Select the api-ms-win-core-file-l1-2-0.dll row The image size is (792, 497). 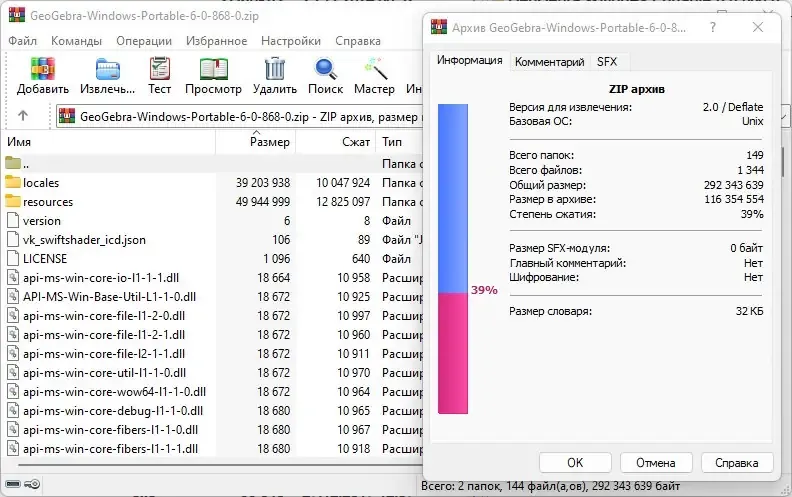(212, 316)
